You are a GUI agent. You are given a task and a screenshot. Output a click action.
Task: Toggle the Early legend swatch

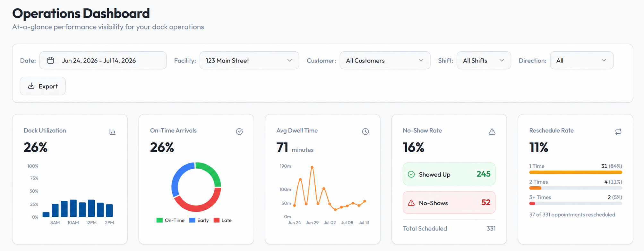click(x=192, y=220)
